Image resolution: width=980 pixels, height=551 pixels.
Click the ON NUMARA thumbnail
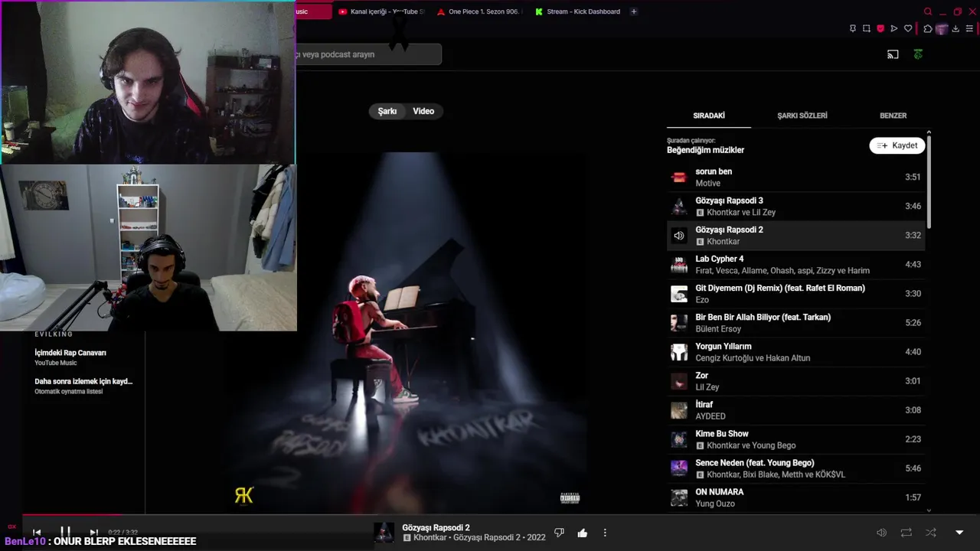(x=679, y=497)
